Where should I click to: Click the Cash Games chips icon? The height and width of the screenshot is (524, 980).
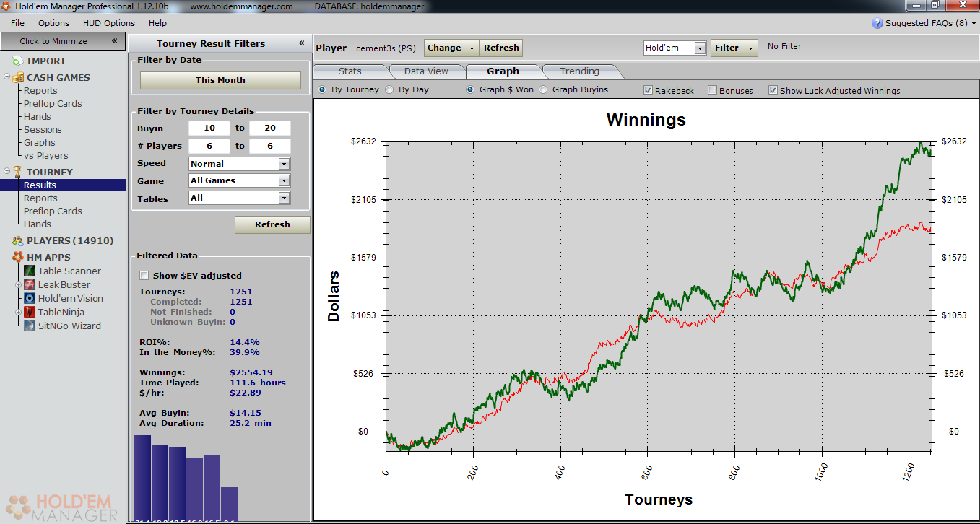tap(17, 77)
